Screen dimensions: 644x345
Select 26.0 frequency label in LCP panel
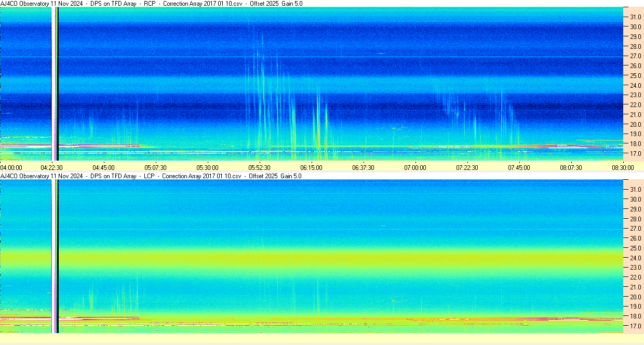tap(636, 238)
